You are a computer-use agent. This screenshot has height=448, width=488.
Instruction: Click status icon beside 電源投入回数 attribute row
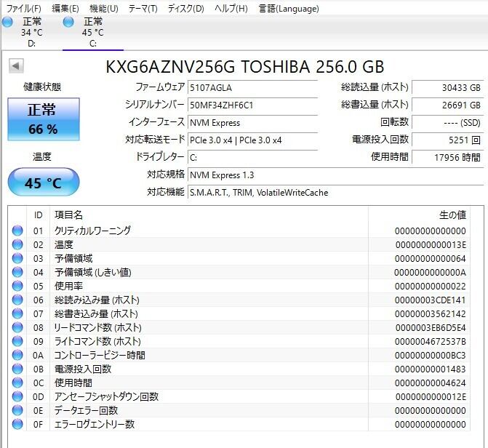17,369
